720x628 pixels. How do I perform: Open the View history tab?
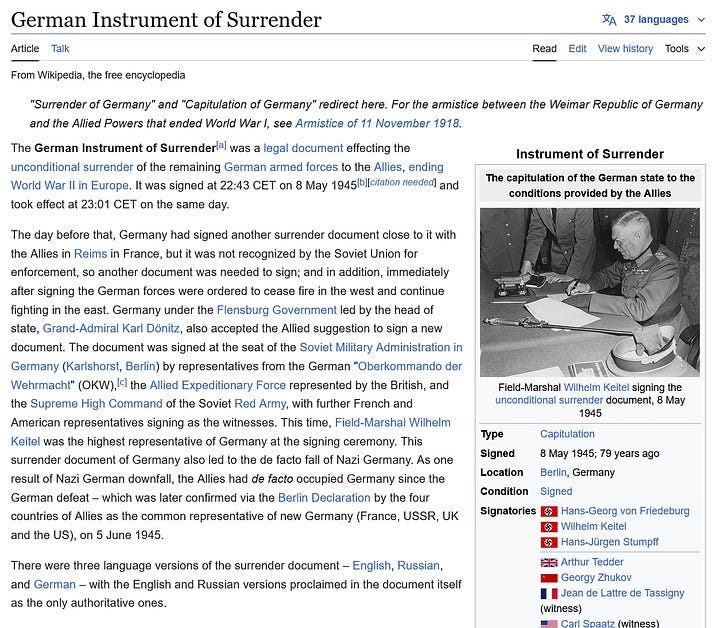pyautogui.click(x=625, y=49)
